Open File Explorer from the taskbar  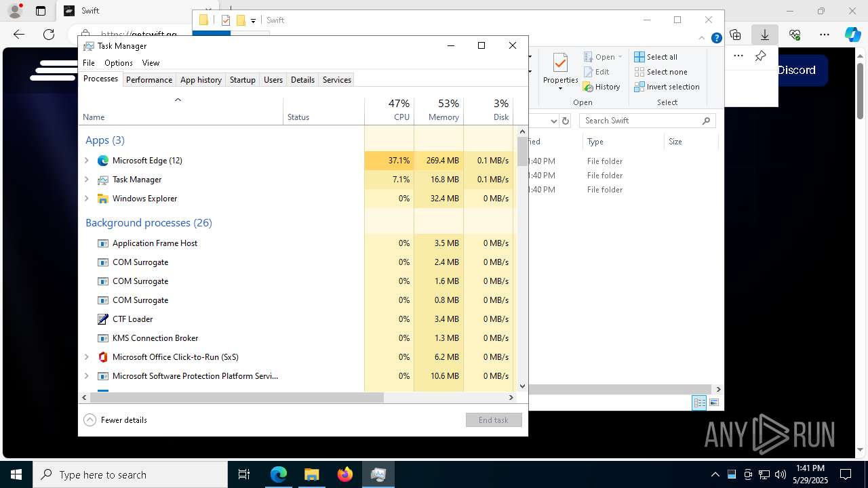(x=311, y=474)
